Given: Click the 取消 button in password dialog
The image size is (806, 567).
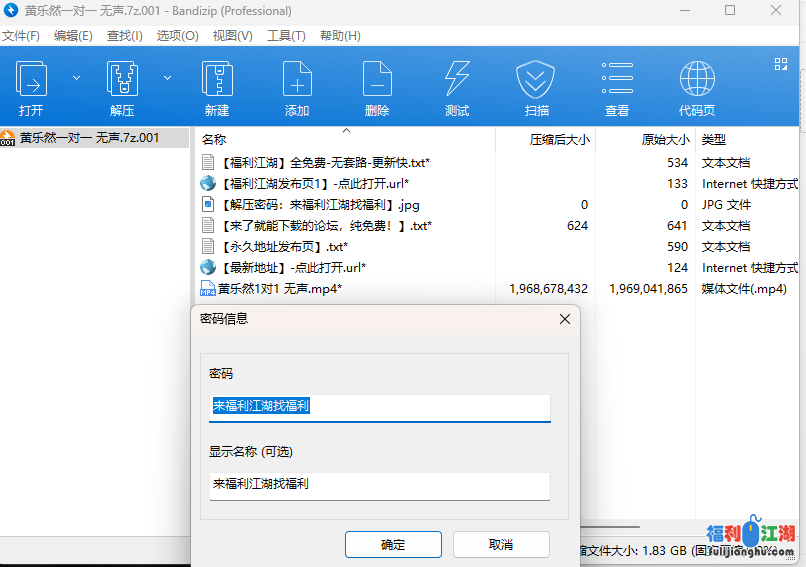Looking at the screenshot, I should click(x=501, y=545).
